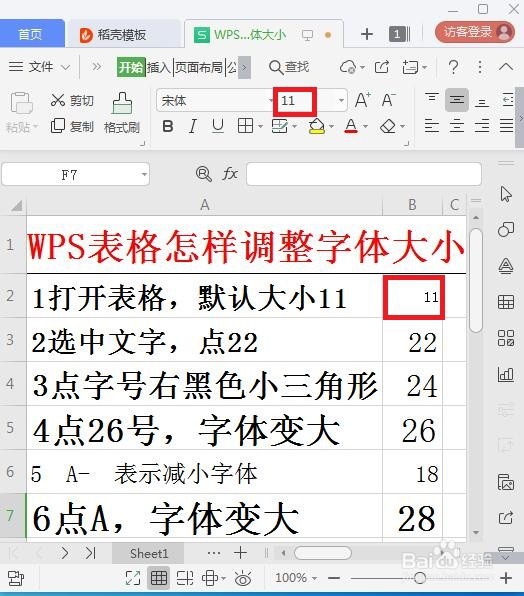Viewport: 524px width, 596px height.
Task: Toggle top vertical alignment
Action: coord(432,98)
